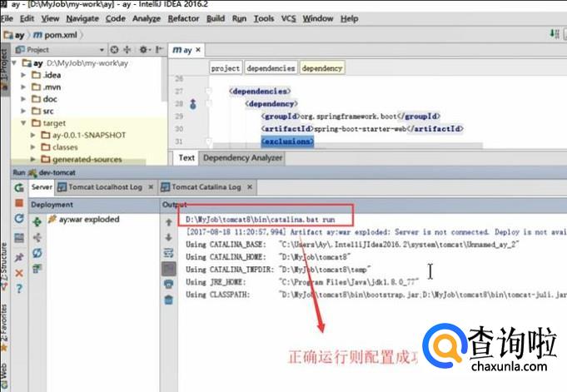Open Tomcat Localhost Log tab
The image size is (567, 392).
105,187
